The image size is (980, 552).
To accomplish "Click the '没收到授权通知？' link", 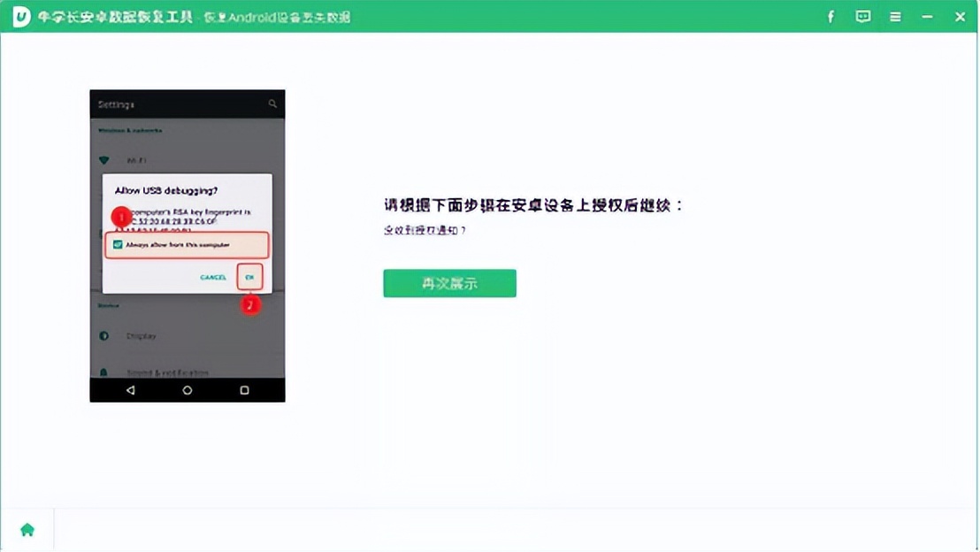I will 424,231.
